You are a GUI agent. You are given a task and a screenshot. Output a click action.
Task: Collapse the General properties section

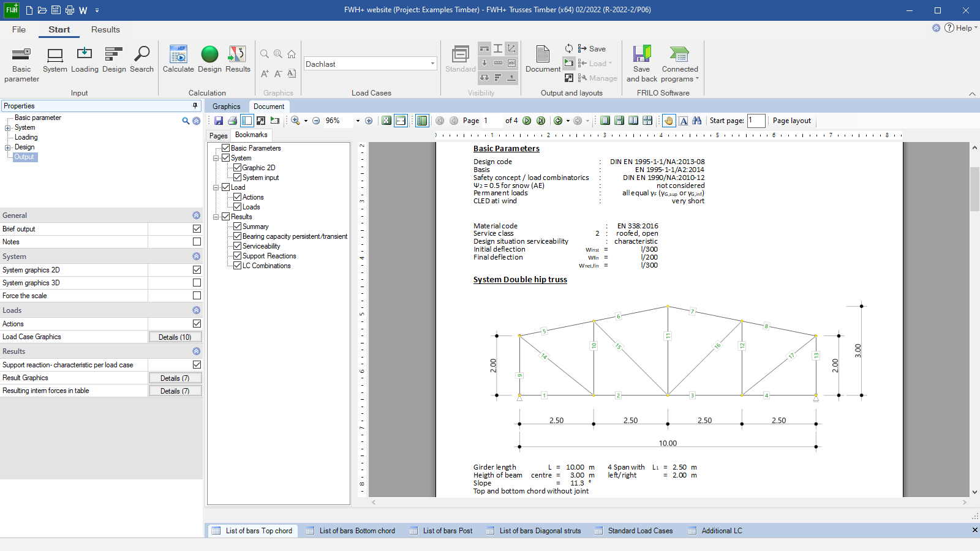click(196, 215)
